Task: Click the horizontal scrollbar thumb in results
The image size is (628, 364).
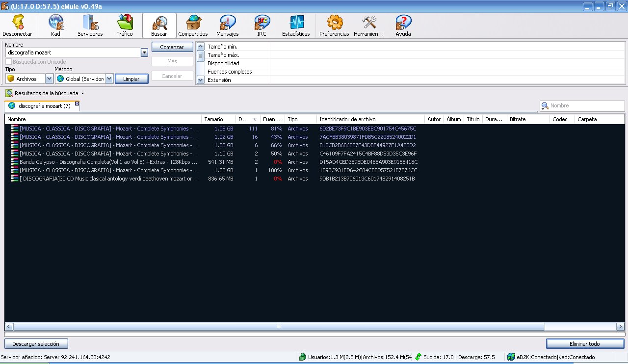Action: [279, 327]
